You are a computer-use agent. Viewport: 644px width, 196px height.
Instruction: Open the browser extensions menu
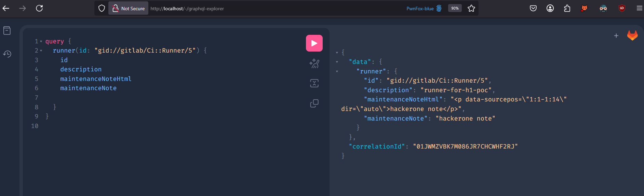(x=567, y=8)
